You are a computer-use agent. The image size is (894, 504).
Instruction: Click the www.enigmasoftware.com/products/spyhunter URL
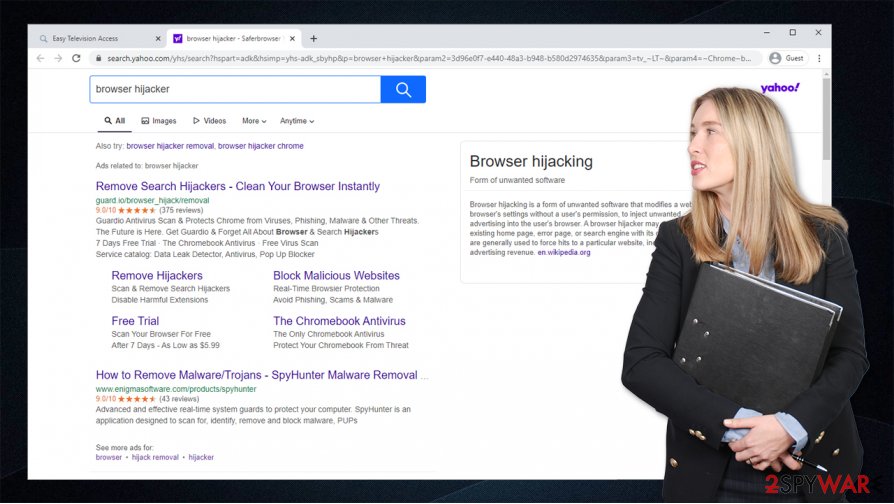pos(176,389)
